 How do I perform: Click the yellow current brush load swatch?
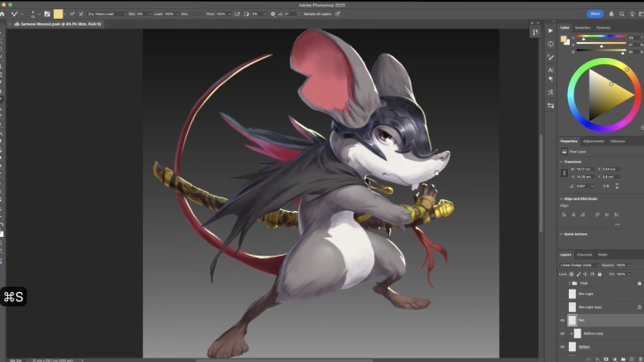click(58, 14)
